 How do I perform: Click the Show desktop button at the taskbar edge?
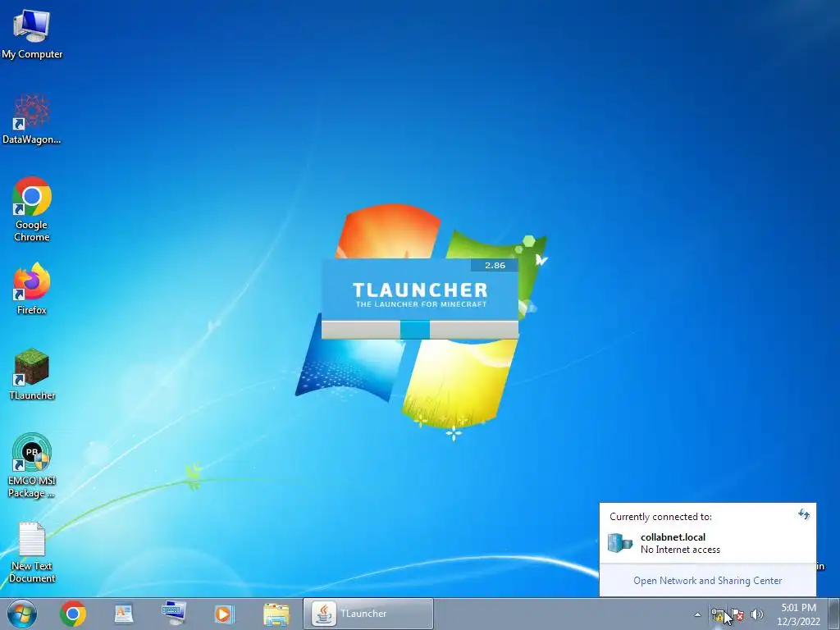(x=835, y=614)
